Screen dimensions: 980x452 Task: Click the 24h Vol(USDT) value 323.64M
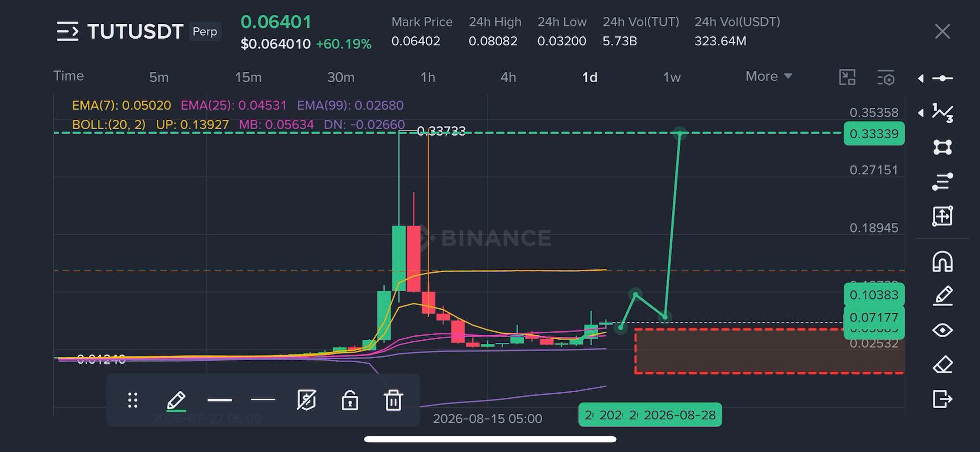[720, 41]
